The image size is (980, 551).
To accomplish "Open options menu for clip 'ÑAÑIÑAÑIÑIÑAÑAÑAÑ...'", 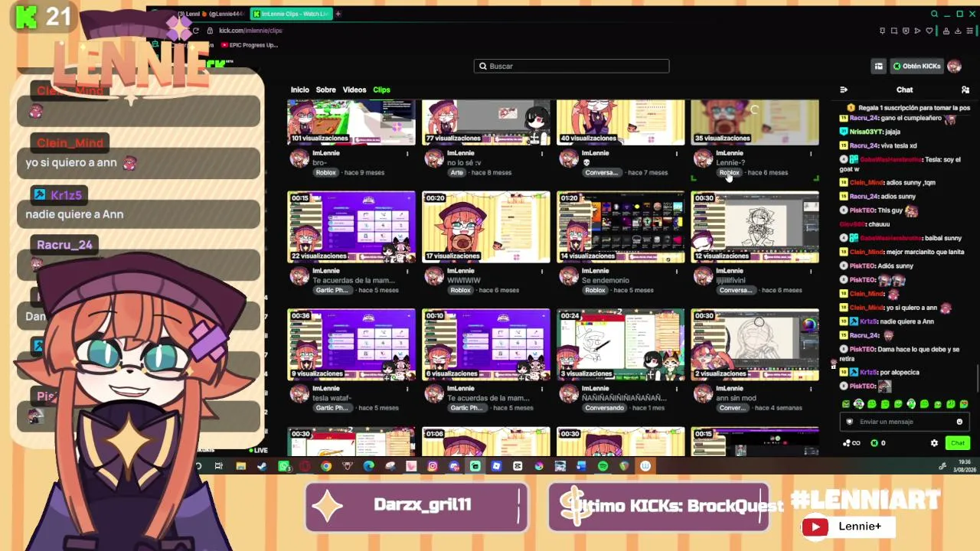I will point(676,390).
